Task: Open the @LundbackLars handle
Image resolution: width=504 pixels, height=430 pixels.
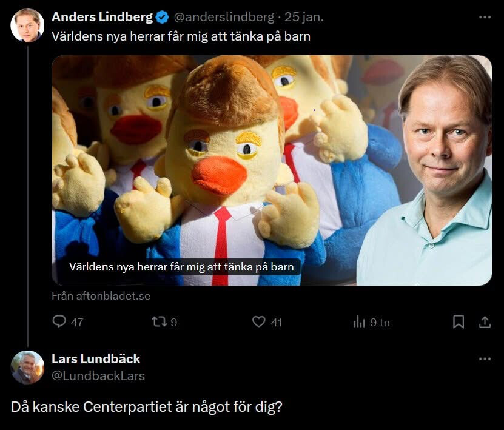Action: pyautogui.click(x=98, y=375)
